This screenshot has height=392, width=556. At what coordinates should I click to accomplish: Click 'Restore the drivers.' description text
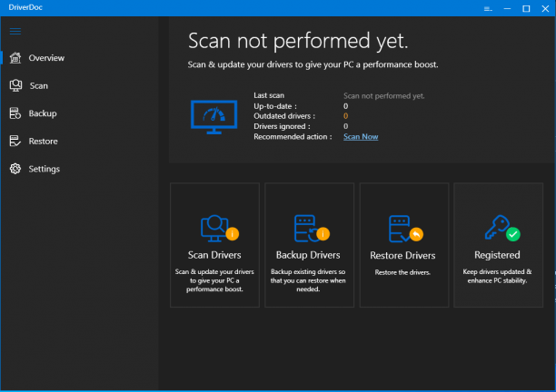(x=402, y=272)
